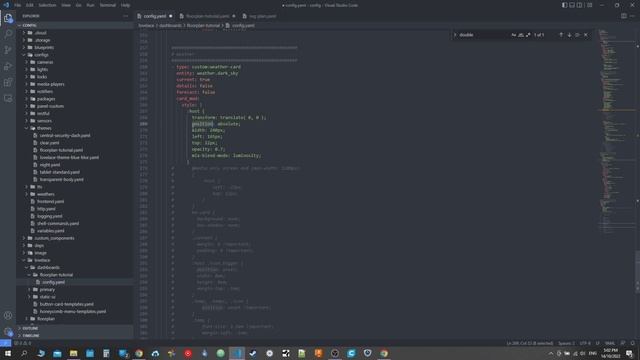Switch to the floorplan-tutorial.yaml editor tab

click(x=207, y=16)
